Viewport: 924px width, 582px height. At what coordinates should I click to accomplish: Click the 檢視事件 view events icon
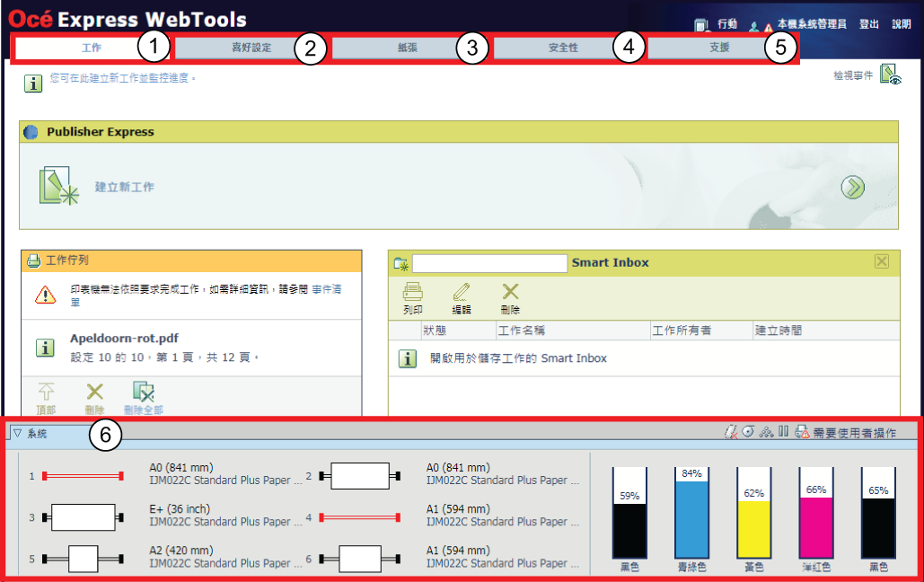(x=891, y=75)
